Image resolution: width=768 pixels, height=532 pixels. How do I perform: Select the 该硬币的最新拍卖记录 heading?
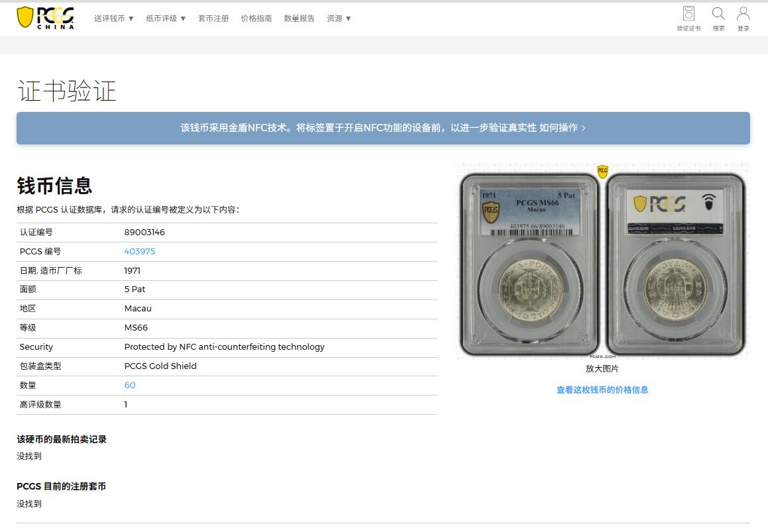tap(62, 439)
